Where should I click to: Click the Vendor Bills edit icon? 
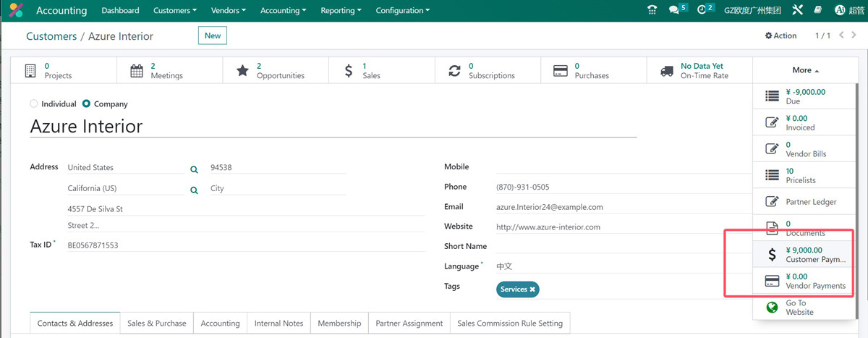pos(772,149)
